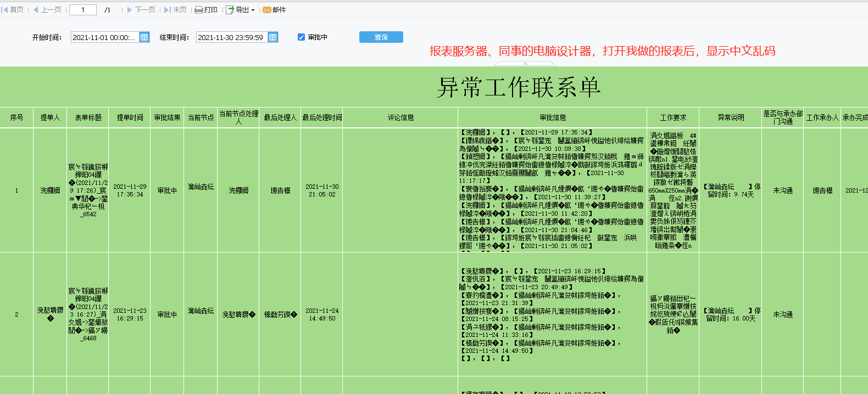Image resolution: width=868 pixels, height=394 pixels.
Task: Click the row 1 审批中 result cell
Action: pos(167,190)
